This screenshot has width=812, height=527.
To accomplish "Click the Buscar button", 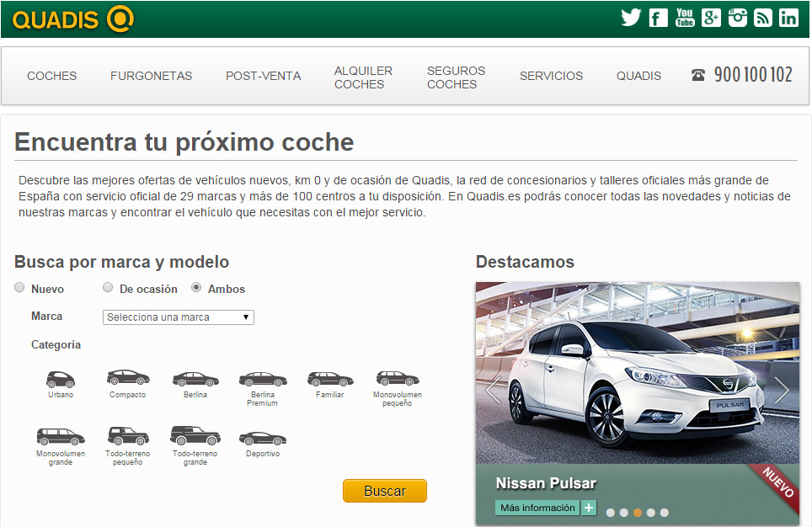I will 385,491.
